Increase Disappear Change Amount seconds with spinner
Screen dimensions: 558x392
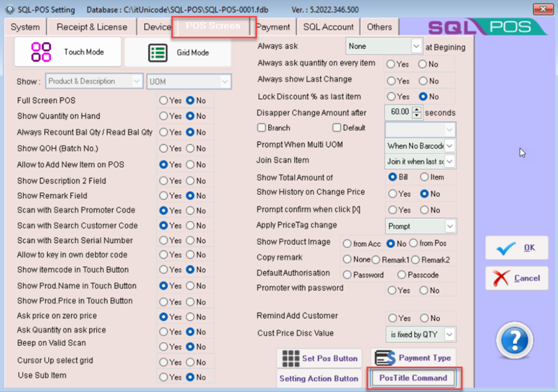pyautogui.click(x=416, y=109)
